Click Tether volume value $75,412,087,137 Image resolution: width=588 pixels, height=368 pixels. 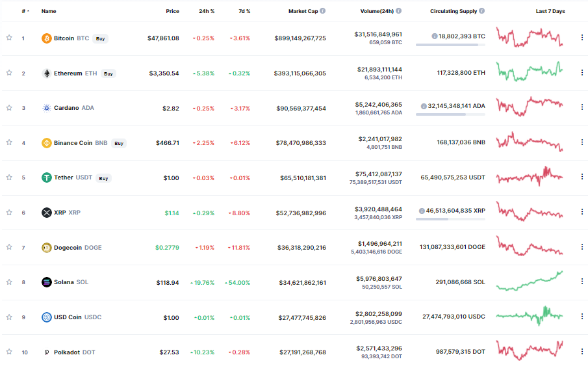click(378, 174)
